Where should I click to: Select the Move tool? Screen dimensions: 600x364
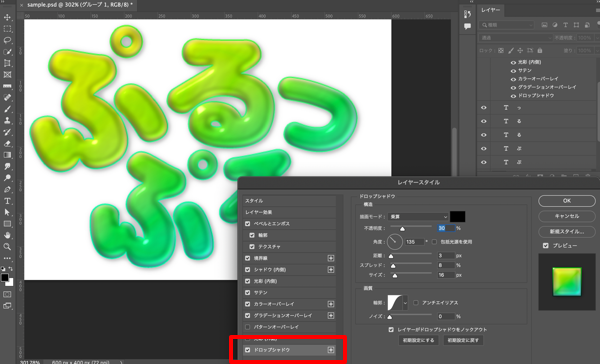7,17
